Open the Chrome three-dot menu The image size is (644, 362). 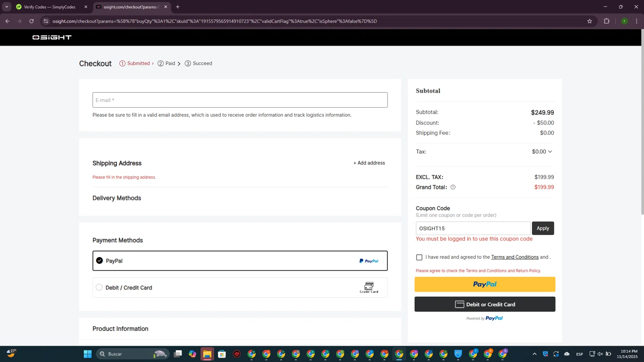pos(637,21)
